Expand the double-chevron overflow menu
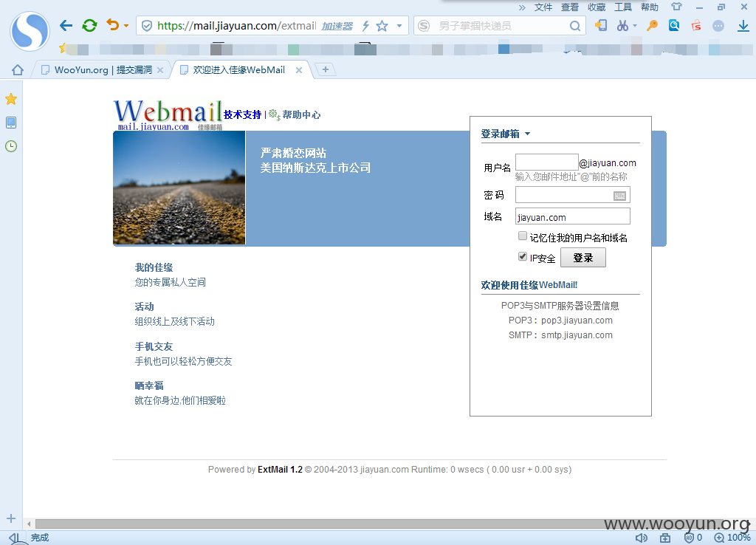 522,7
